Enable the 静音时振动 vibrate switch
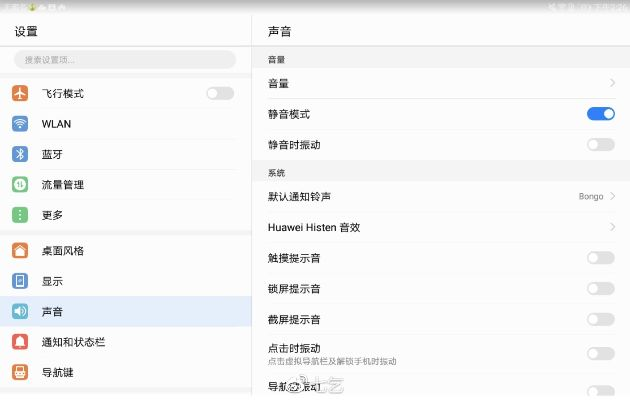 point(601,144)
